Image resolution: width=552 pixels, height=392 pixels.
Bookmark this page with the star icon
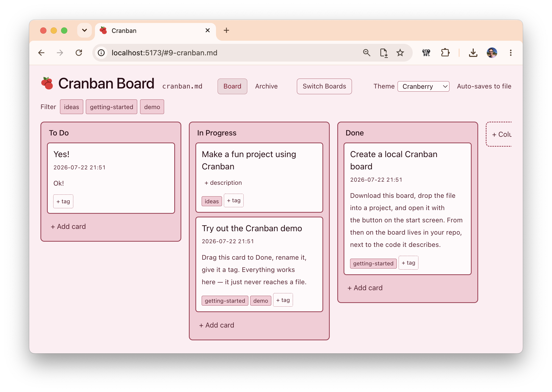point(400,53)
